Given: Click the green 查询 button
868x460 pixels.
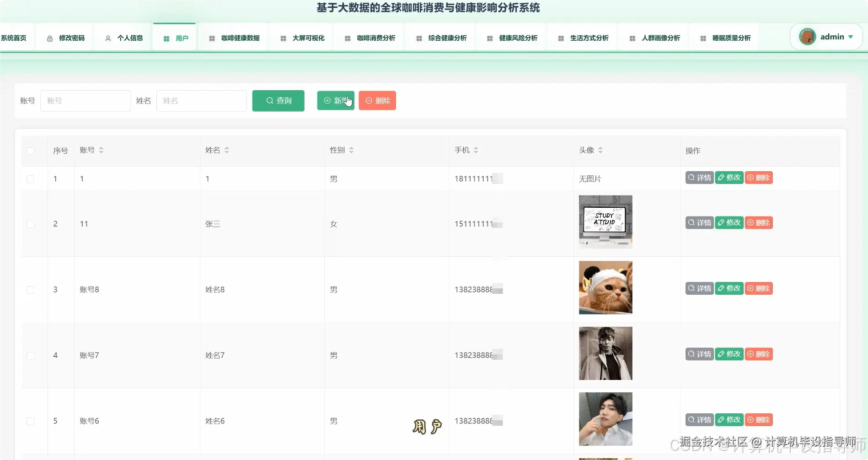Looking at the screenshot, I should 278,101.
